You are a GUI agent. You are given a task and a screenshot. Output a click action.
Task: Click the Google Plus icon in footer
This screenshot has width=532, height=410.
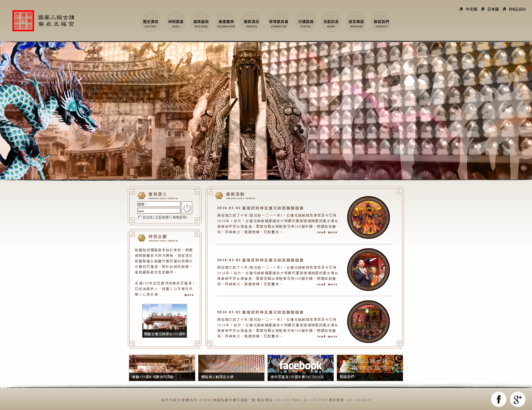click(x=517, y=399)
